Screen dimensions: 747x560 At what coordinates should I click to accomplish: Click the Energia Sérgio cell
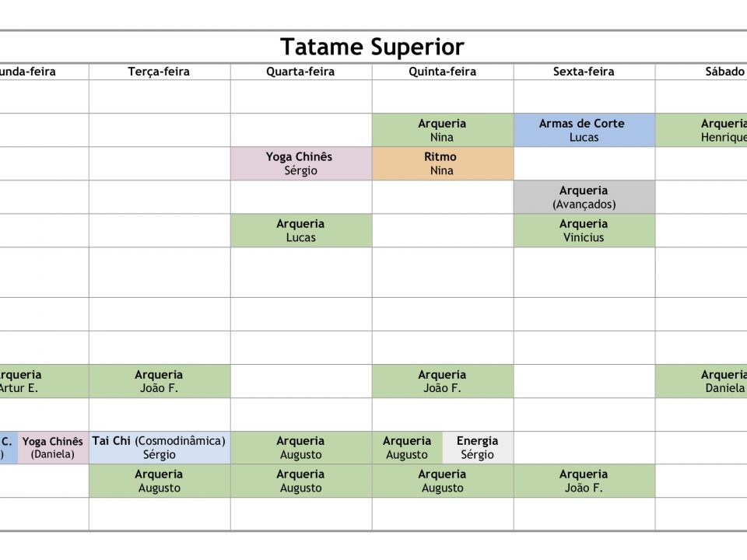click(478, 448)
